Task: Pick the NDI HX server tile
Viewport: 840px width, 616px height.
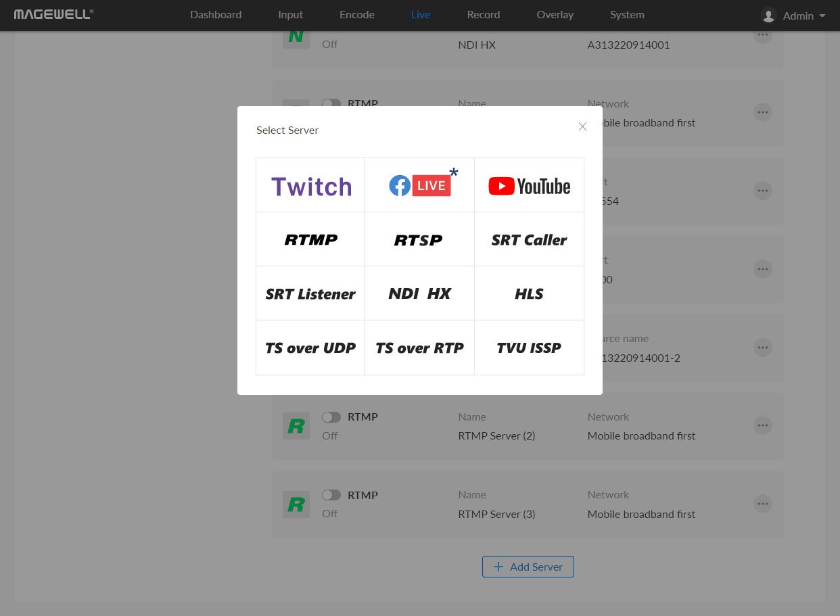Action: (419, 293)
